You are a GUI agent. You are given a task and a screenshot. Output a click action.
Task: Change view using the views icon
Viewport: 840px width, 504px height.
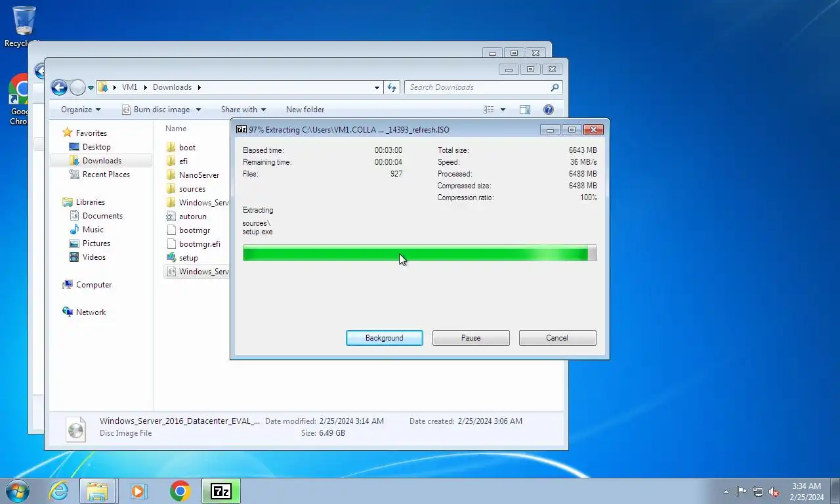coord(488,110)
